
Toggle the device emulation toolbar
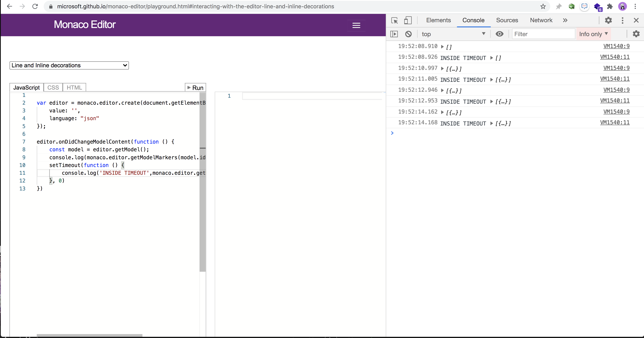[x=408, y=20]
